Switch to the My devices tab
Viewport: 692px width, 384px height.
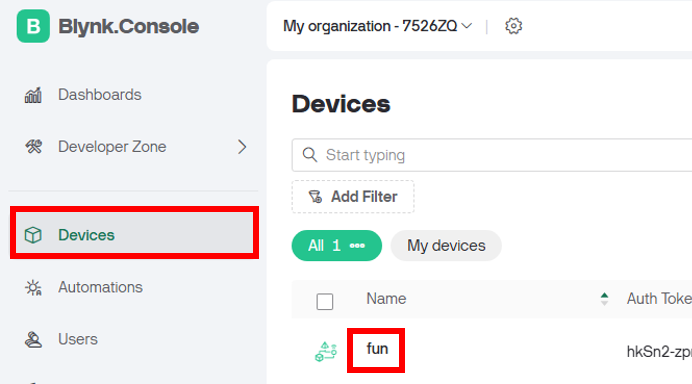446,245
